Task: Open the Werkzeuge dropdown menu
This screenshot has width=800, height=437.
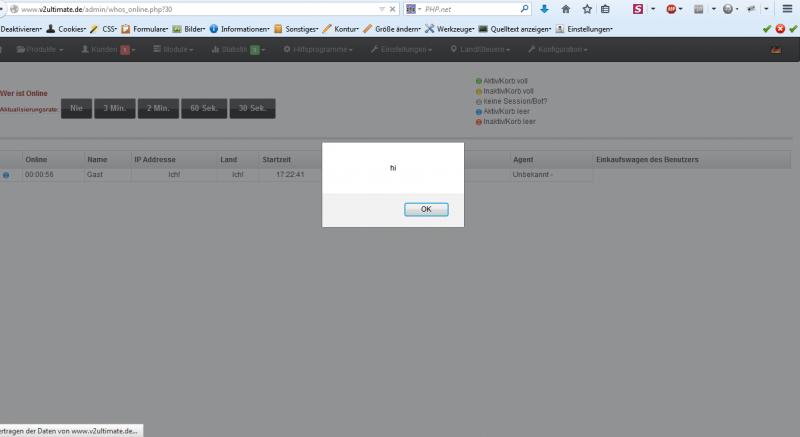Action: 448,29
